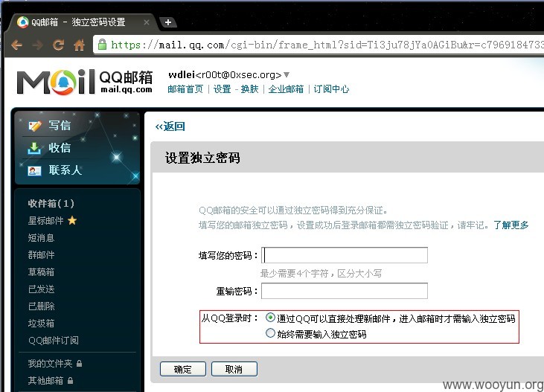The height and width of the screenshot is (392, 544).
Task: Click the browser forward arrow
Action: 37,45
